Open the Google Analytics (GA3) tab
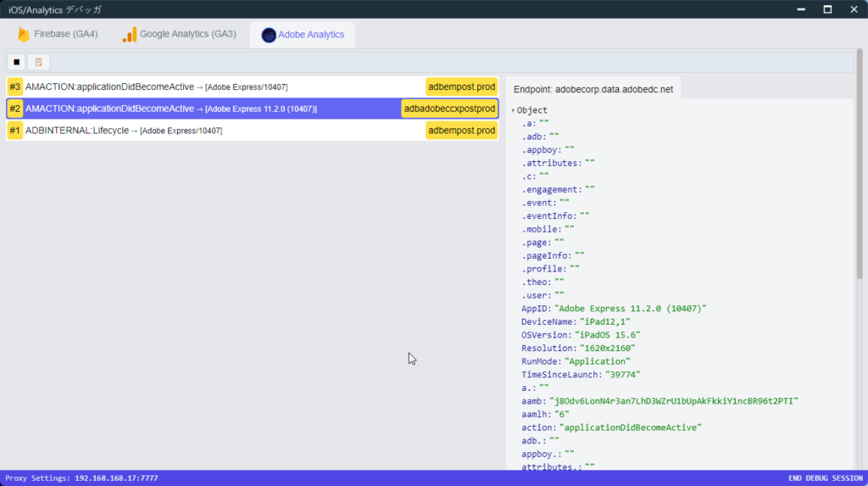The height and width of the screenshot is (486, 868). pyautogui.click(x=179, y=35)
